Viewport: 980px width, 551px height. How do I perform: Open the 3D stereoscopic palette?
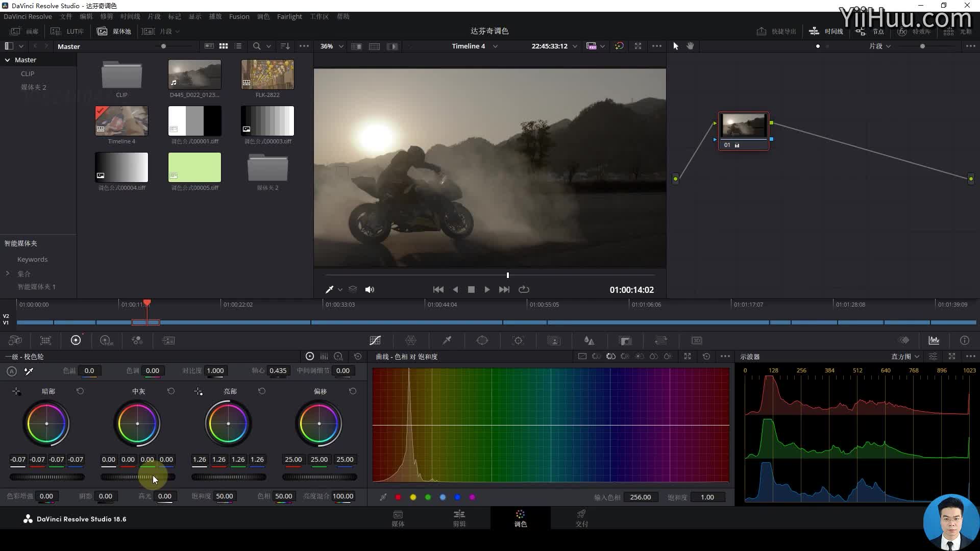(x=697, y=340)
